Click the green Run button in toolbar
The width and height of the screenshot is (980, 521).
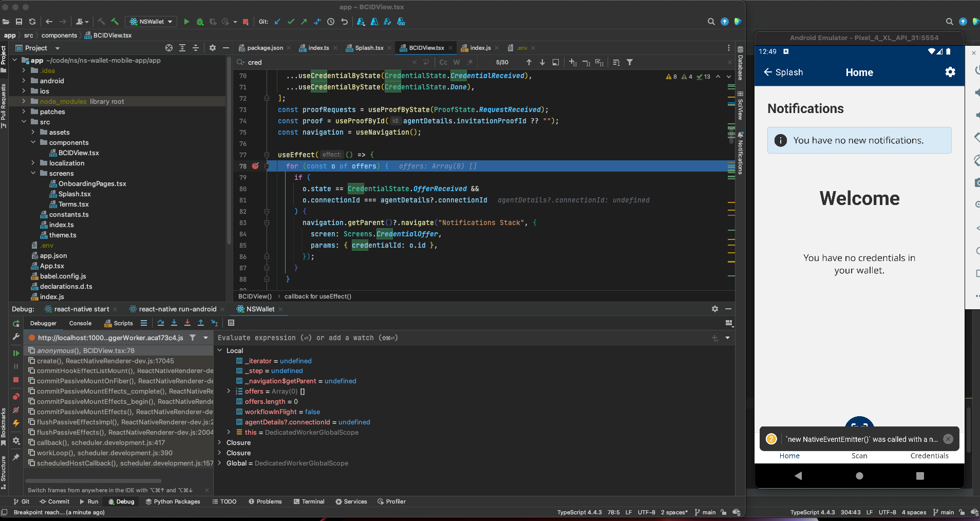[186, 22]
